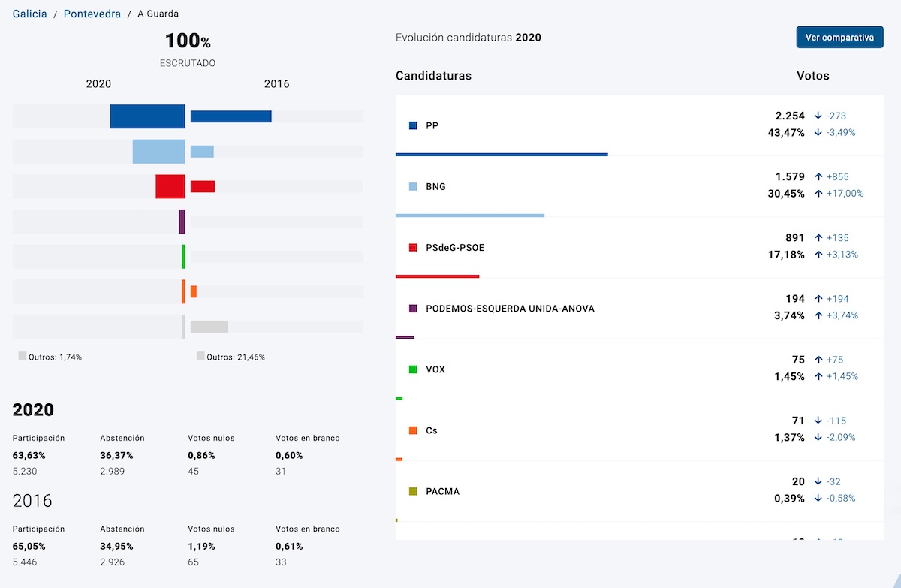Click the Galicia breadcrumb link
Viewport: 901px width, 588px height.
29,14
